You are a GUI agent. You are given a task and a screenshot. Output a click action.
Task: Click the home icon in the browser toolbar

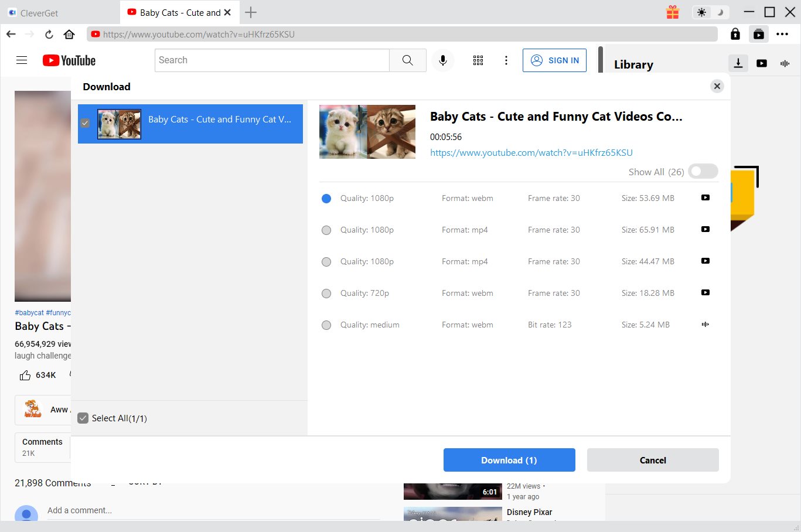69,34
